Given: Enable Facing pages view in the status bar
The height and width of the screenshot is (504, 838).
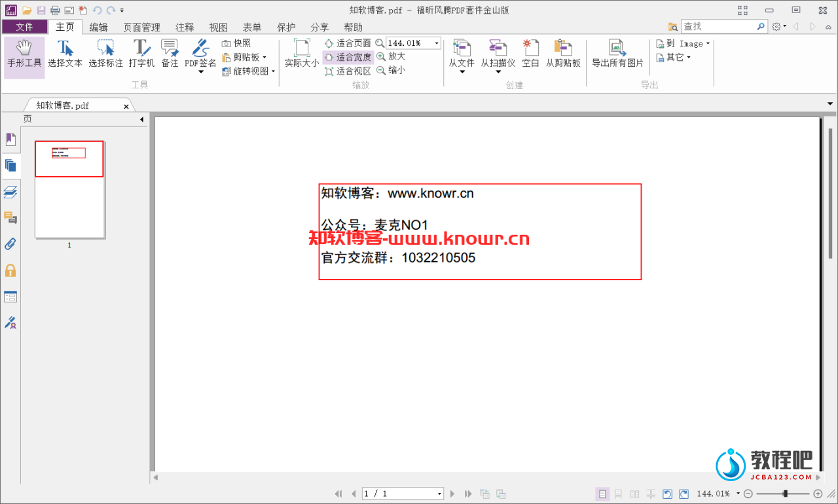Looking at the screenshot, I should 634,494.
